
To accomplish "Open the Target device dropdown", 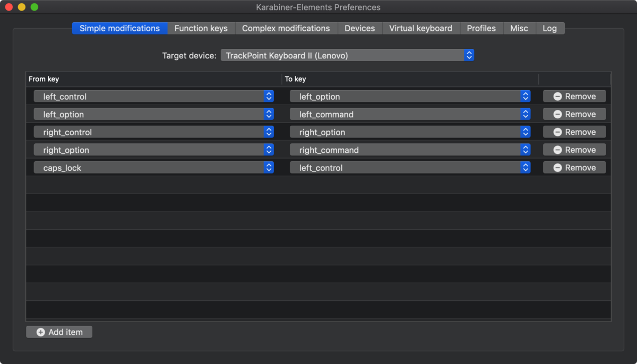I will 347,55.
